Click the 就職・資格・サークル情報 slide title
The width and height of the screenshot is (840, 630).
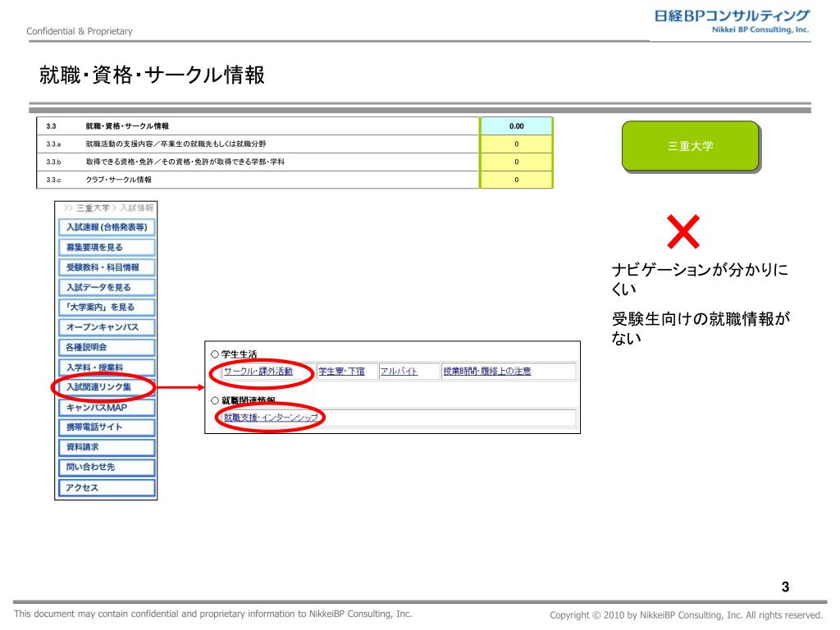(152, 75)
